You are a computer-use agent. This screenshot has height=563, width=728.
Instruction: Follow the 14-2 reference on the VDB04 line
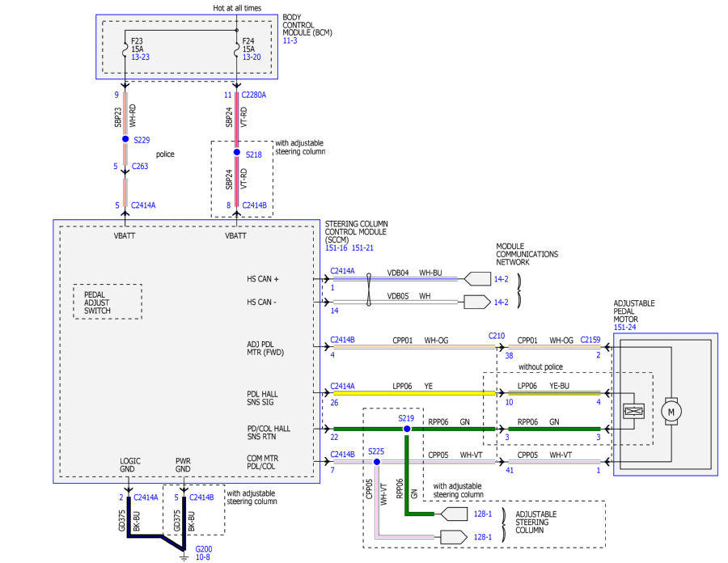501,279
